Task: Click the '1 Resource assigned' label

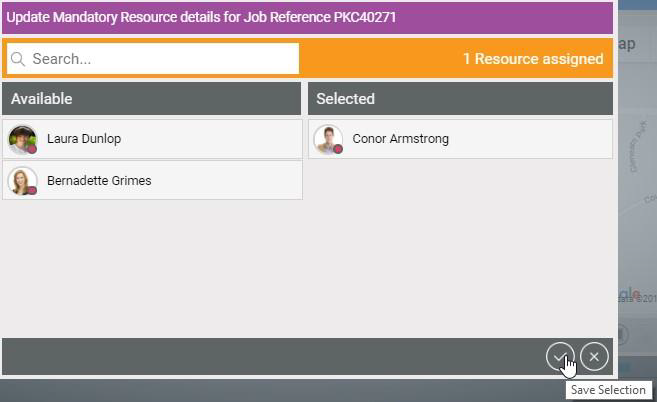Action: click(x=533, y=59)
